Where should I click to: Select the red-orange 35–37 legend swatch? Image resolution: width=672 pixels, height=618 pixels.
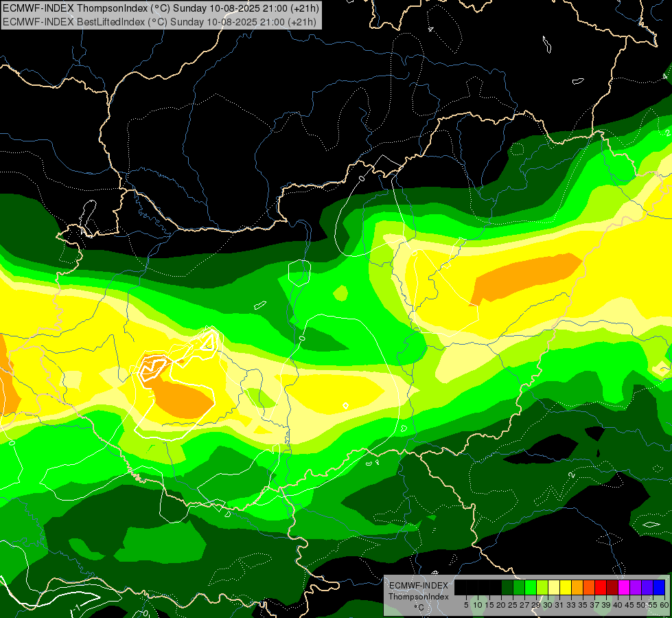[589, 587]
